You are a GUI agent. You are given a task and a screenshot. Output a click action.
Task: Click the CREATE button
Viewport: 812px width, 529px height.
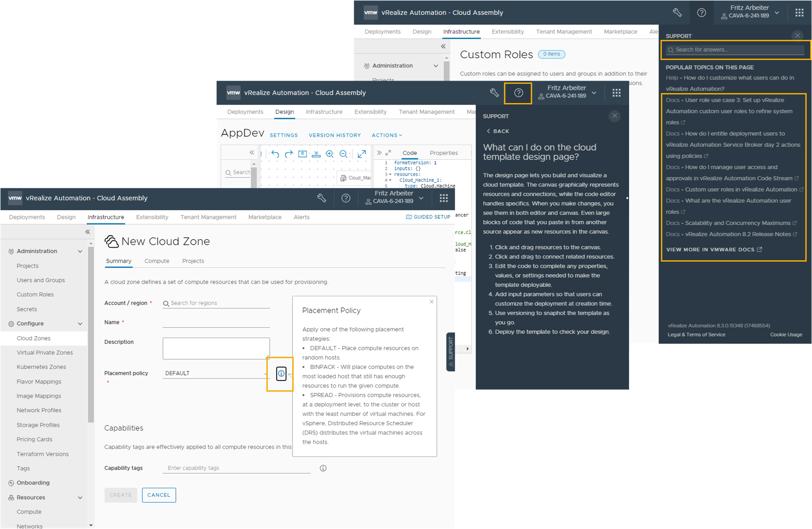click(121, 495)
